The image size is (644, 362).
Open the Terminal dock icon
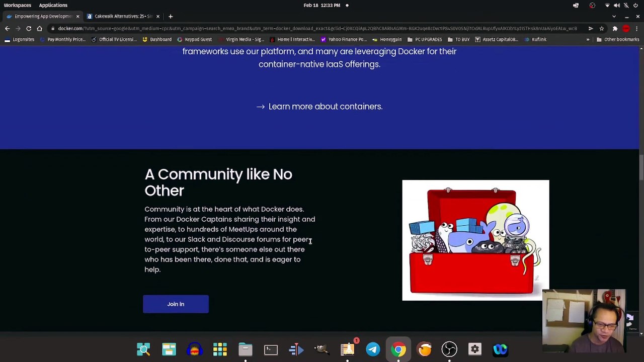point(271,349)
